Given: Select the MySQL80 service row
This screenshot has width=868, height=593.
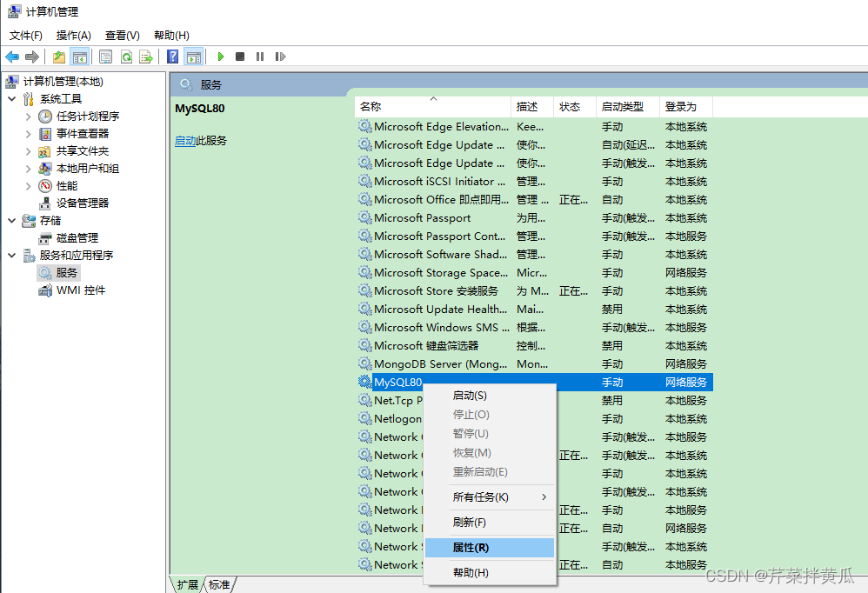Looking at the screenshot, I should 534,383.
